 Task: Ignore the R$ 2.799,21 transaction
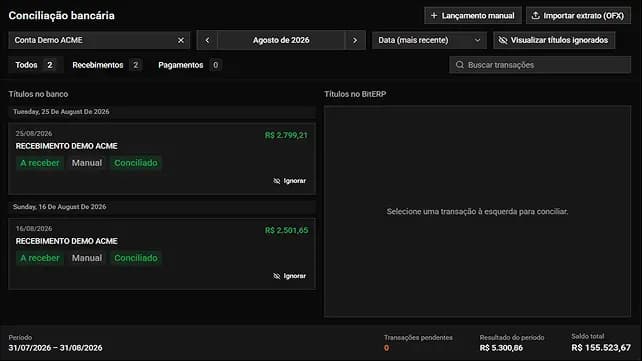(x=289, y=180)
